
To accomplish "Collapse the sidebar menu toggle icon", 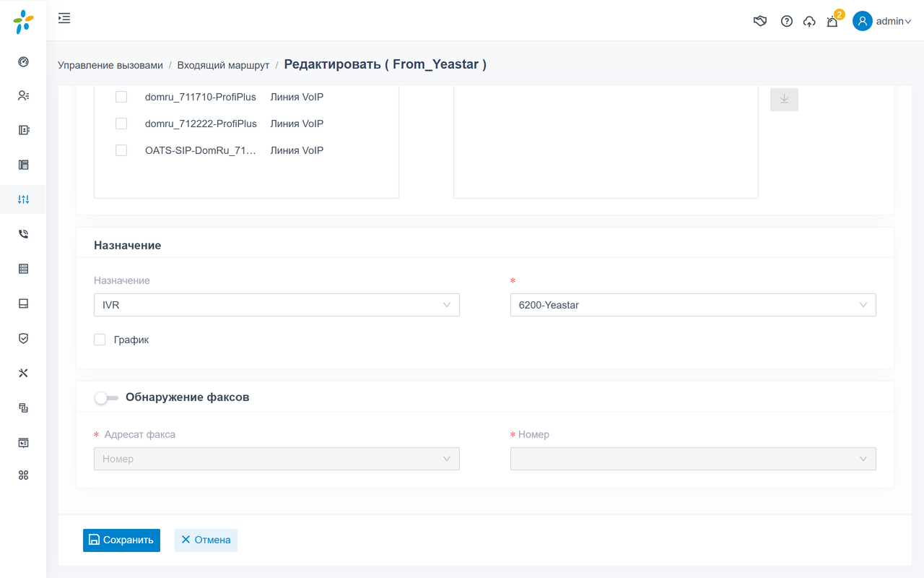I will pyautogui.click(x=64, y=18).
